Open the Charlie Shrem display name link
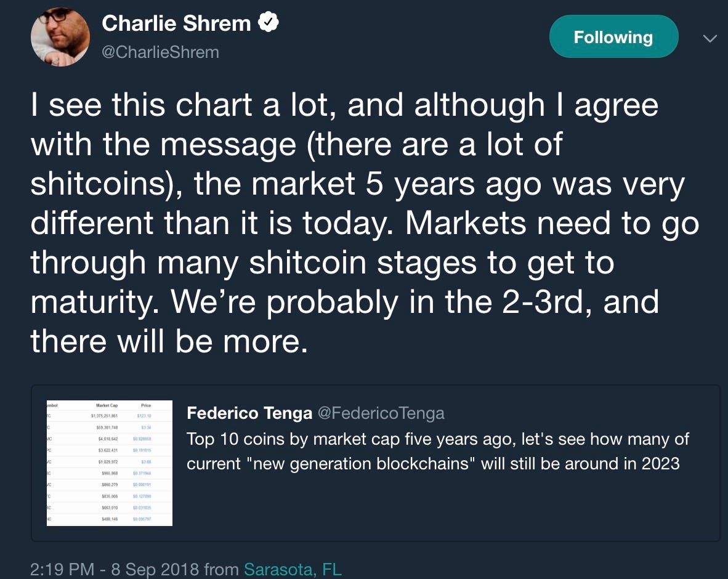The image size is (728, 579). pyautogui.click(x=176, y=23)
